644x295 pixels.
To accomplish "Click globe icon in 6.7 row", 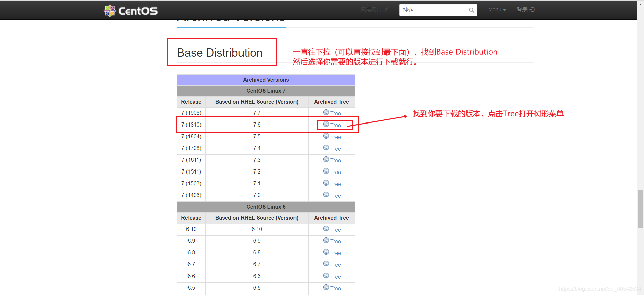I will 326,263.
